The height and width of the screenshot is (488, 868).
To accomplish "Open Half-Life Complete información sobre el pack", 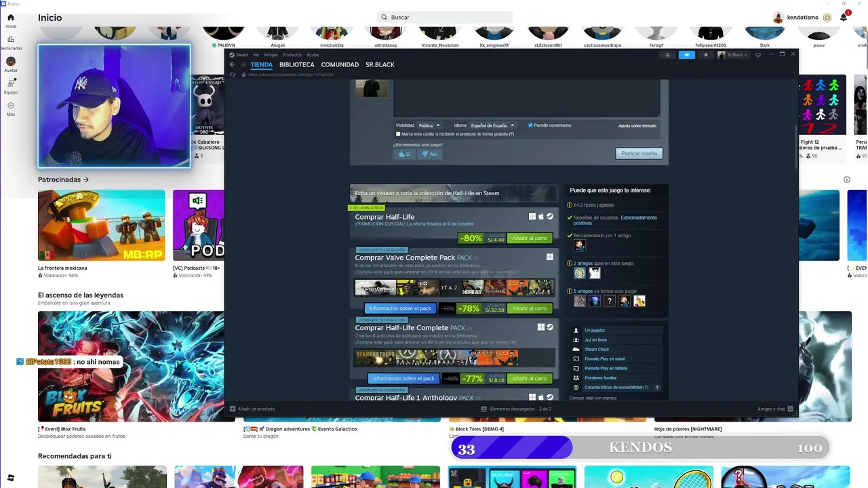I will 403,379.
